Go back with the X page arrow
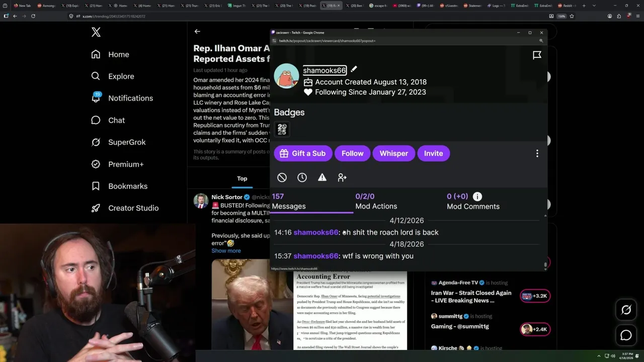This screenshot has height=362, width=644. click(x=197, y=31)
